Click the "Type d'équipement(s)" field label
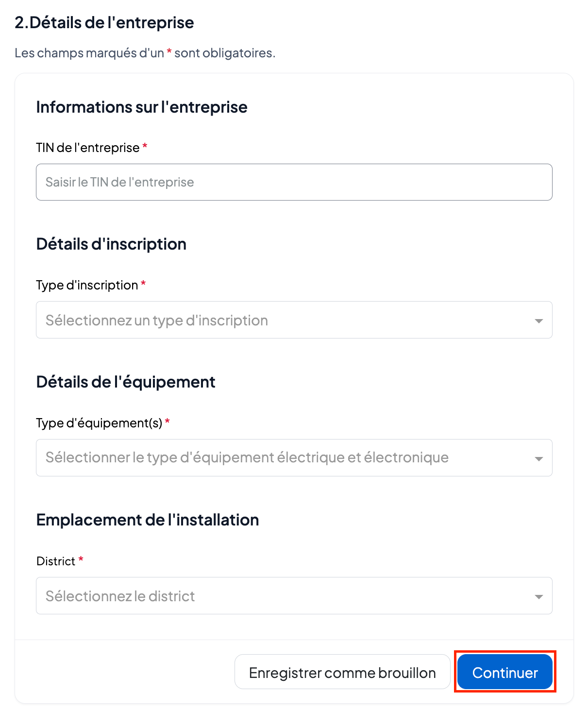The height and width of the screenshot is (710, 588). tap(99, 423)
